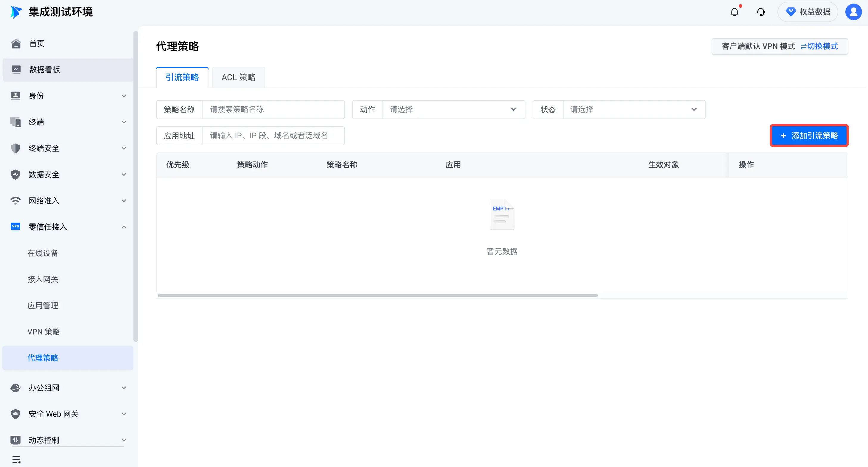Click the 生效对象 column header

click(663, 165)
